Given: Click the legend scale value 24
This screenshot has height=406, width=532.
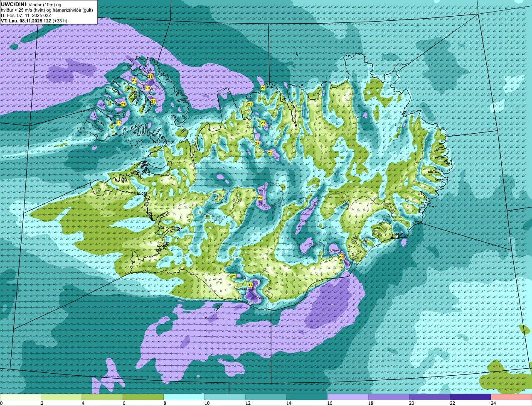Looking at the screenshot, I should 494,403.
